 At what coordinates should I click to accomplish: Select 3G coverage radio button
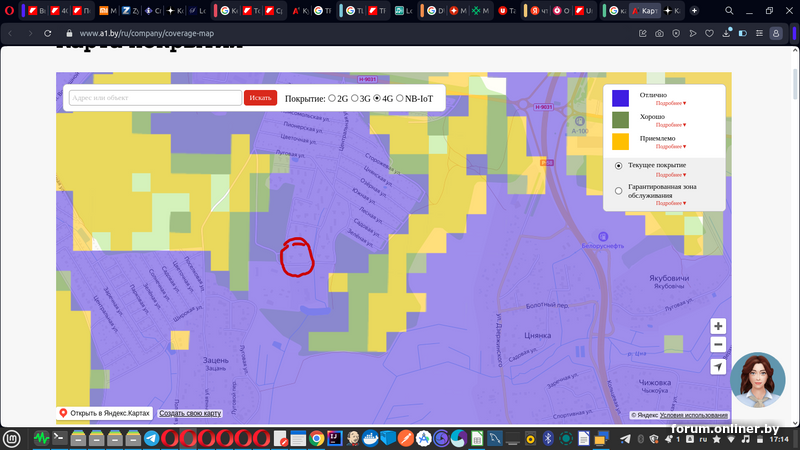[x=355, y=98]
